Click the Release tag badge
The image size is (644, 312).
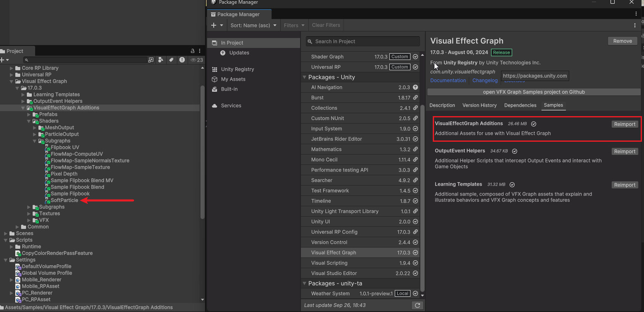(x=501, y=52)
